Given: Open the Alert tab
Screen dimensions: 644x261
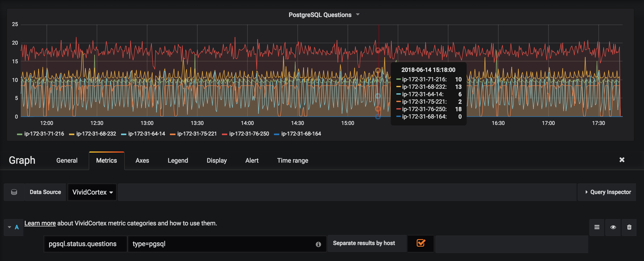Looking at the screenshot, I should point(252,161).
